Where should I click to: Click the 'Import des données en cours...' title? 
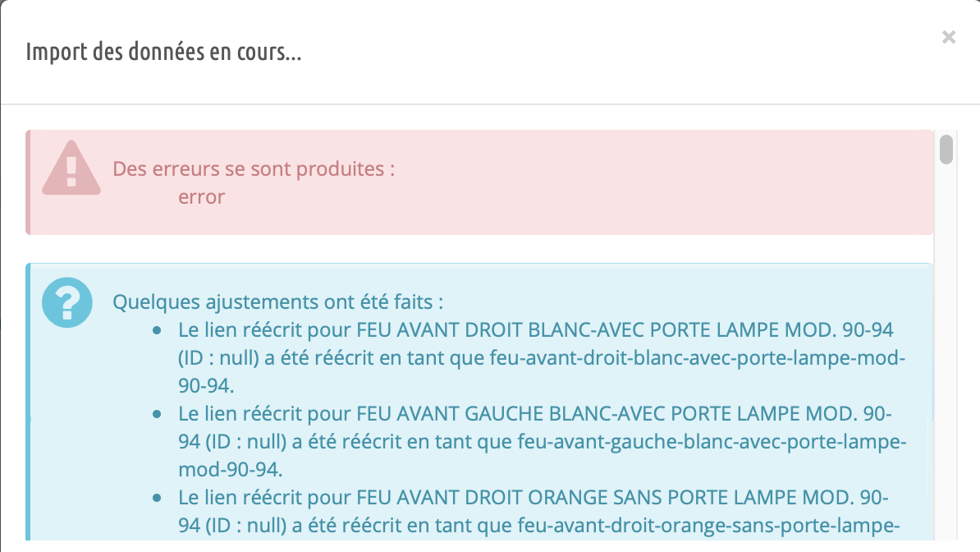[164, 51]
